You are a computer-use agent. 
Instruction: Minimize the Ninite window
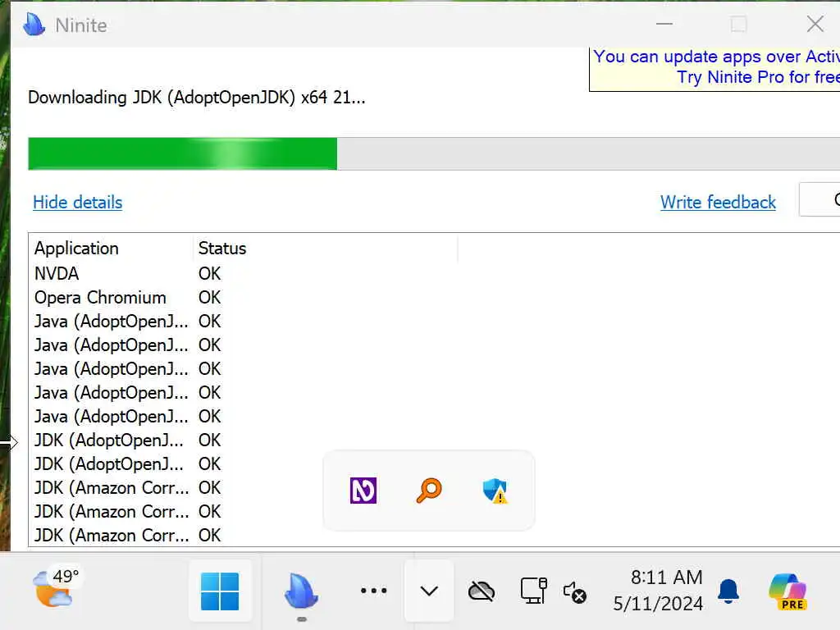664,24
